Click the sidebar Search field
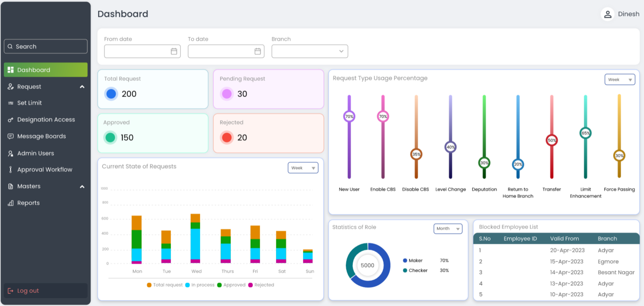 coord(46,46)
